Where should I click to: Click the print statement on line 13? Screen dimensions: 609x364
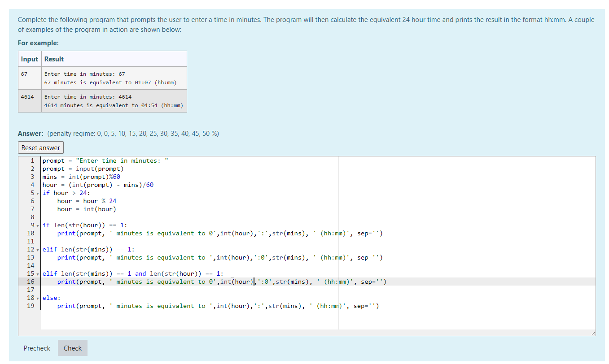click(x=220, y=258)
